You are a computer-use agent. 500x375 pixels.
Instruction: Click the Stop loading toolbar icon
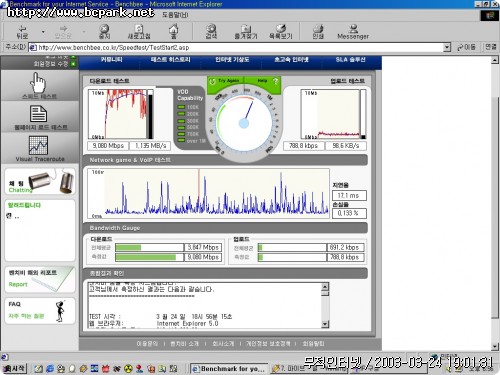pyautogui.click(x=104, y=32)
